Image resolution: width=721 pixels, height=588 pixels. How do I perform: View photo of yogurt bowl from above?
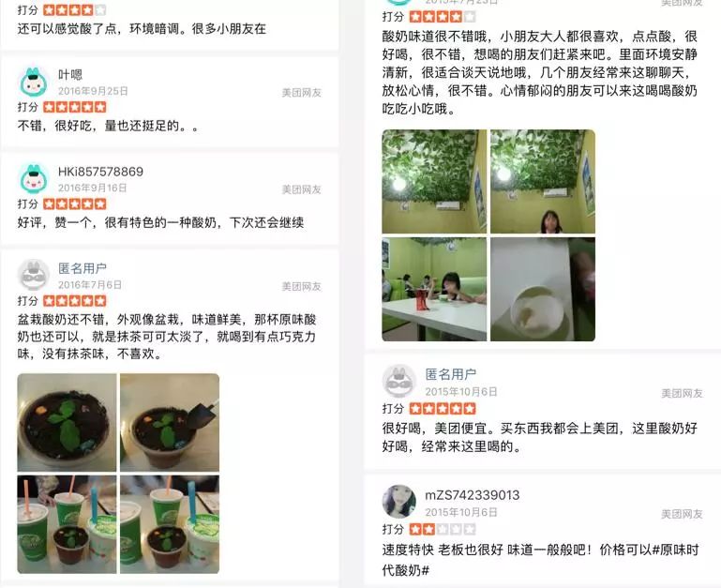pos(543,289)
